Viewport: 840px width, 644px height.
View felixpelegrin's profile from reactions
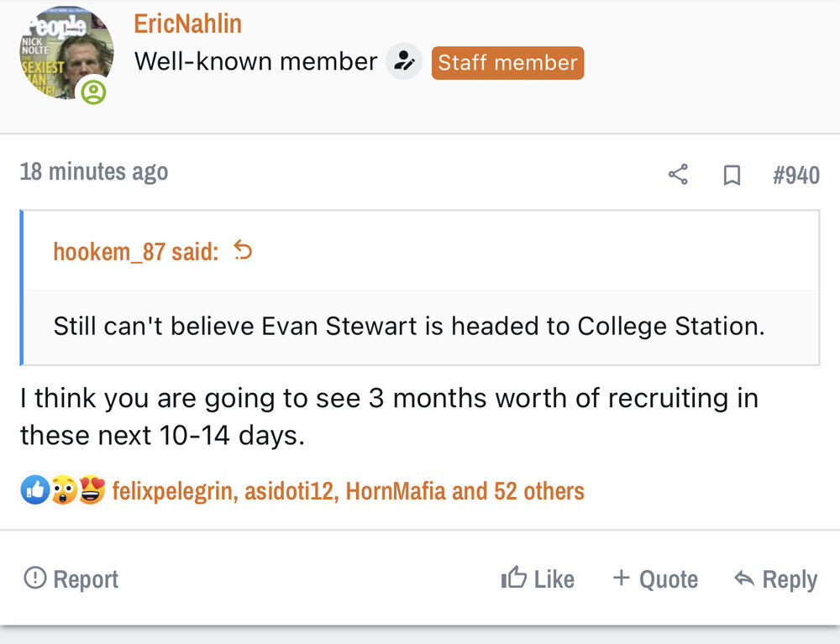(173, 490)
